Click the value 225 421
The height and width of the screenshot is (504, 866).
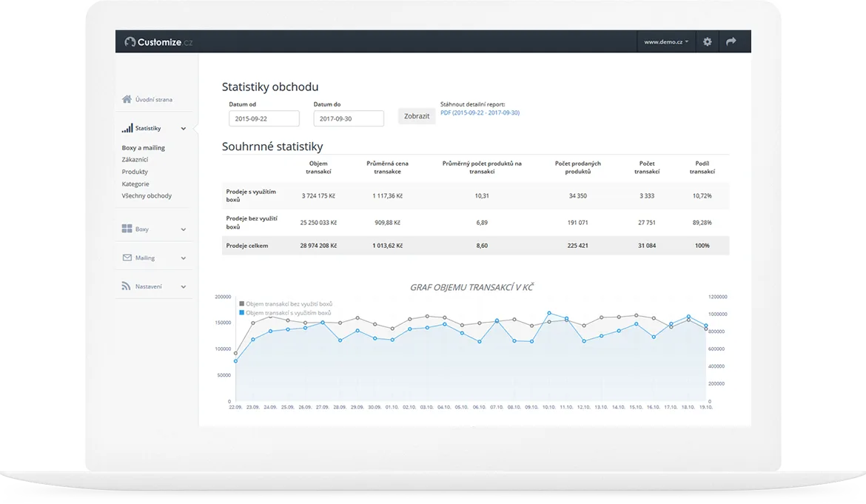tap(577, 246)
